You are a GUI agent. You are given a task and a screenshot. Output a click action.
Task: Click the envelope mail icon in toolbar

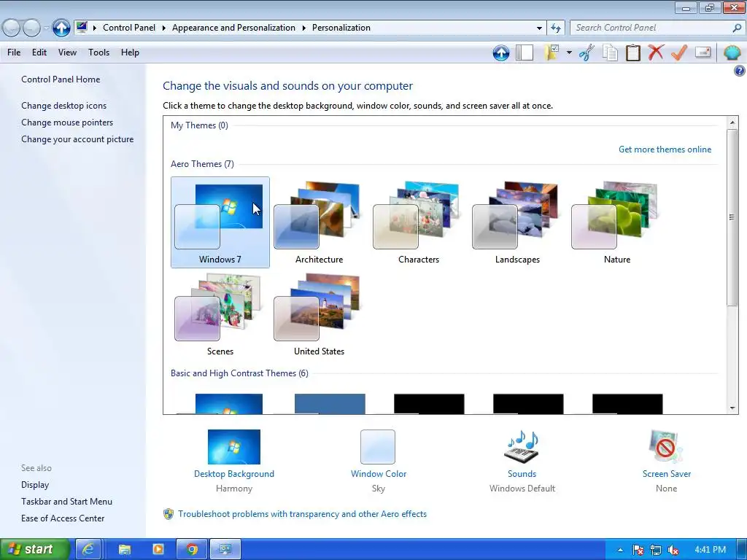[703, 52]
